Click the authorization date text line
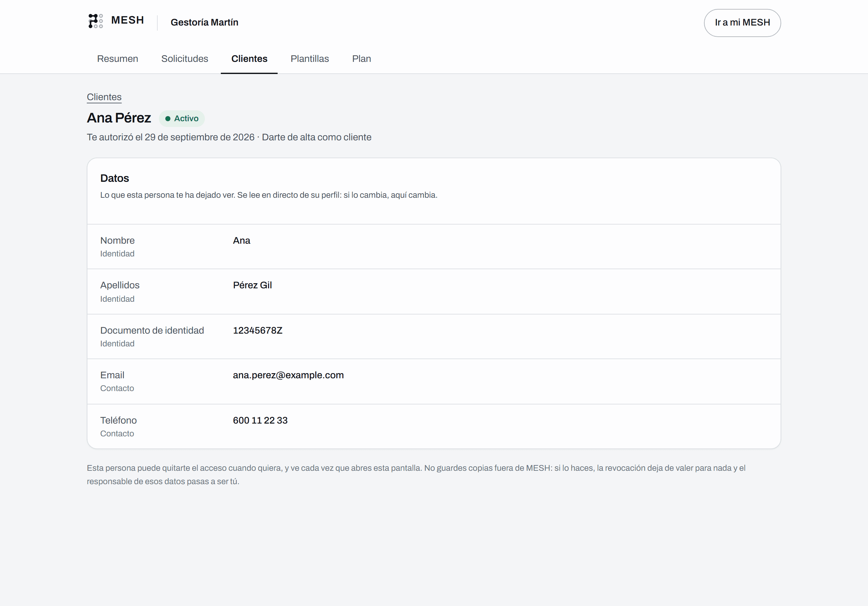868x606 pixels. point(229,137)
